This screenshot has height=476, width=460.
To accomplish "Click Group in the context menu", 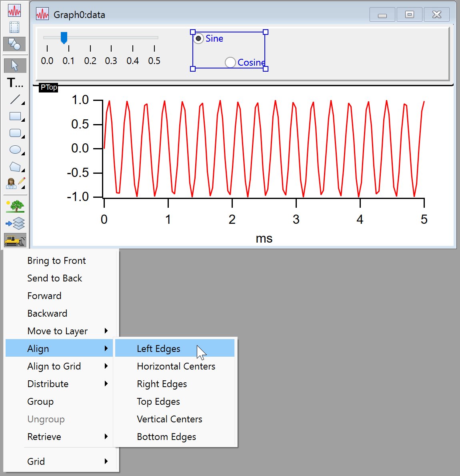I will pos(40,402).
